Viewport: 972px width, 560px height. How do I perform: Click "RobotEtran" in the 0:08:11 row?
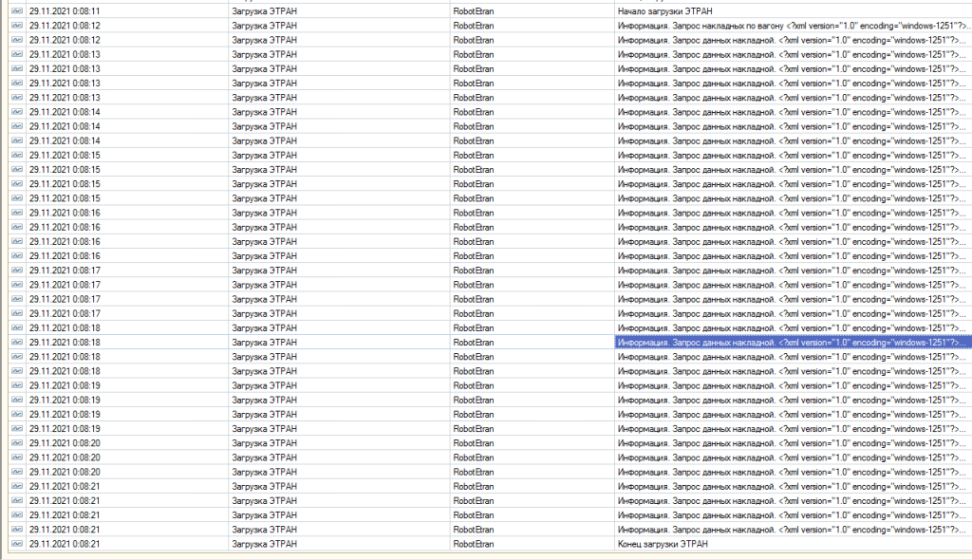[474, 11]
